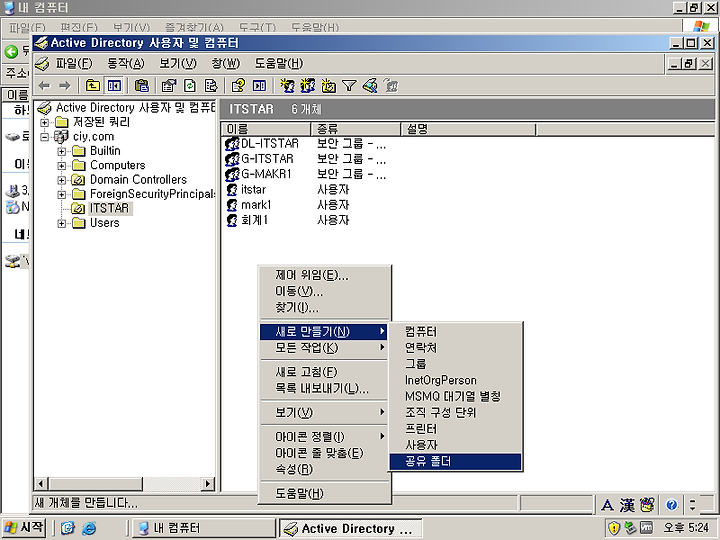Select mark1 user entry
This screenshot has width=720, height=540.
pos(256,205)
